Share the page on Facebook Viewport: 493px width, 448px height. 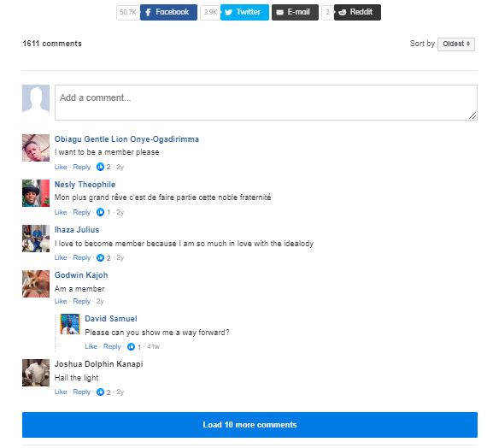tap(168, 12)
